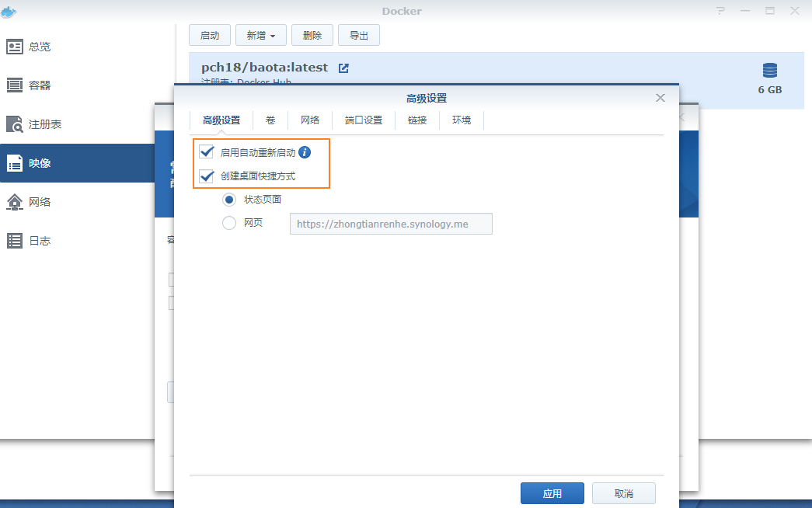The image size is (812, 508).
Task: Open the 环境 tab
Action: coord(462,120)
